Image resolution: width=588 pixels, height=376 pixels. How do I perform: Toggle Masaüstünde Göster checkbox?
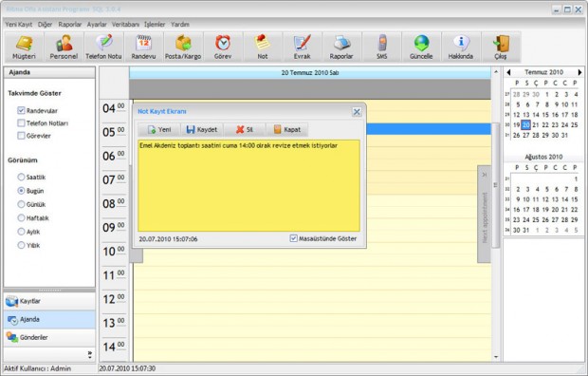click(x=294, y=238)
